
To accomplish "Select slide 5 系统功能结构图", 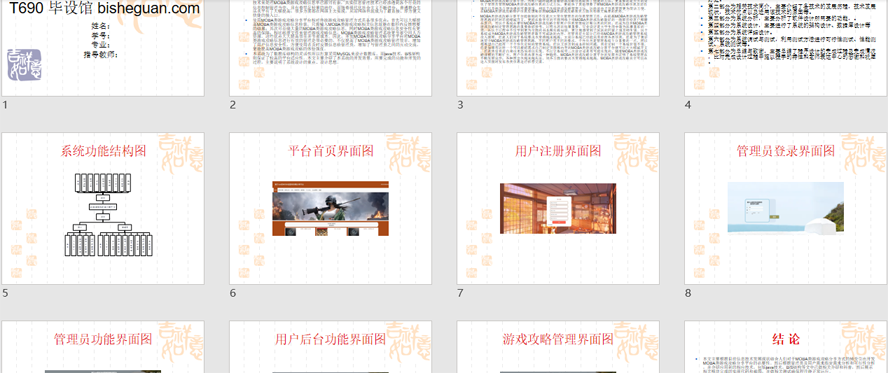I will coord(103,208).
